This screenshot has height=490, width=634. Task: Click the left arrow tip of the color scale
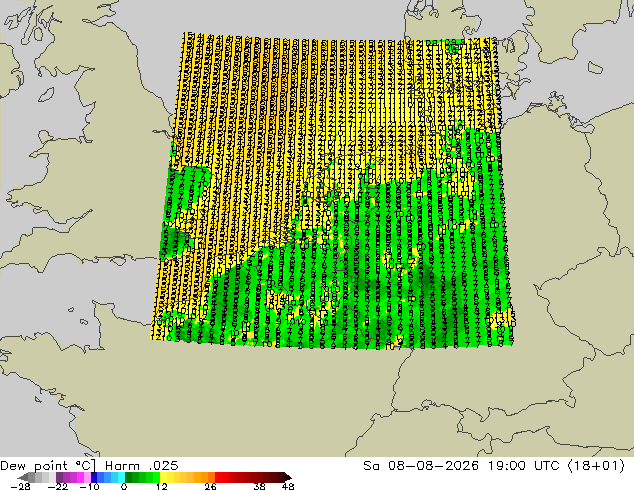[x=20, y=477]
